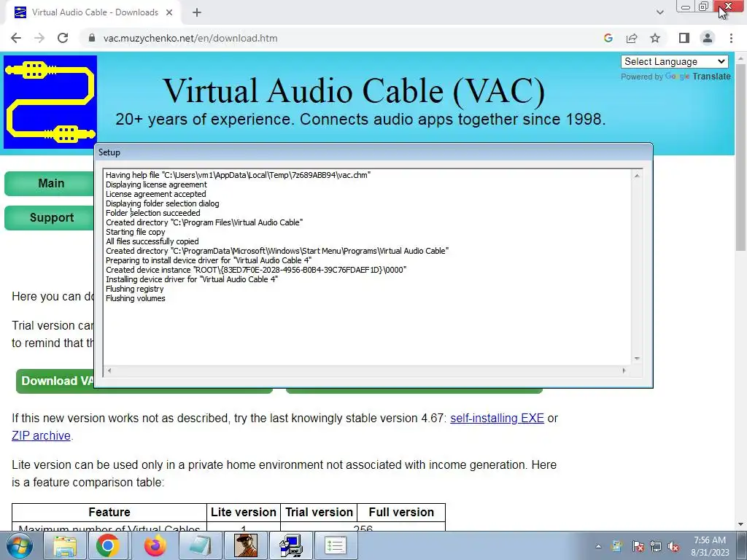This screenshot has width=747, height=560.
Task: Click the Trial version table header
Action: tap(319, 513)
